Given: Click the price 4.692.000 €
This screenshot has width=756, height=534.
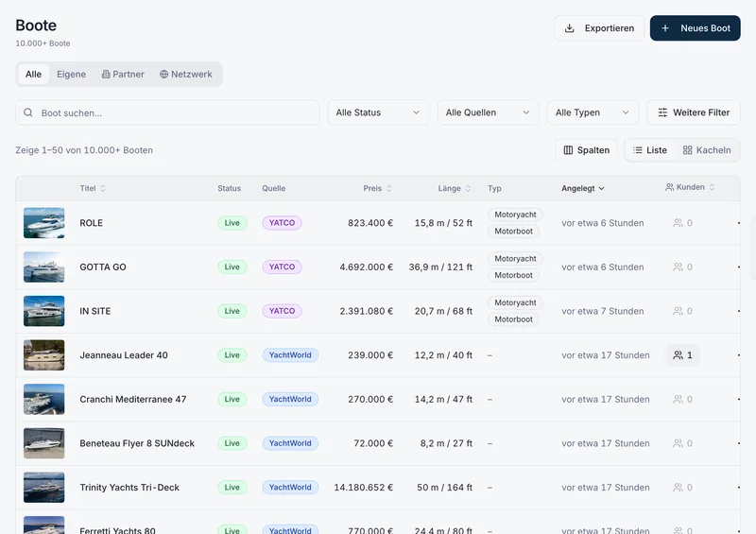Looking at the screenshot, I should point(366,267).
